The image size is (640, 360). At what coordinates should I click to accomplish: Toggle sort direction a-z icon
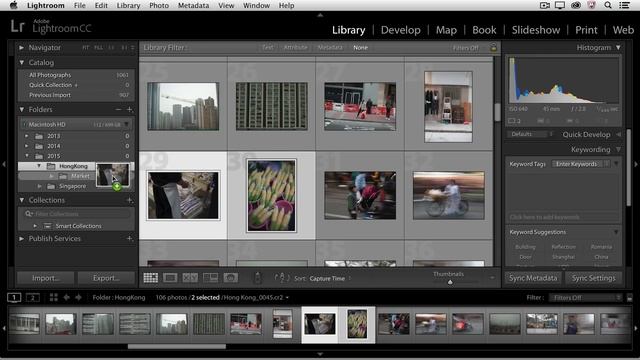coord(282,278)
